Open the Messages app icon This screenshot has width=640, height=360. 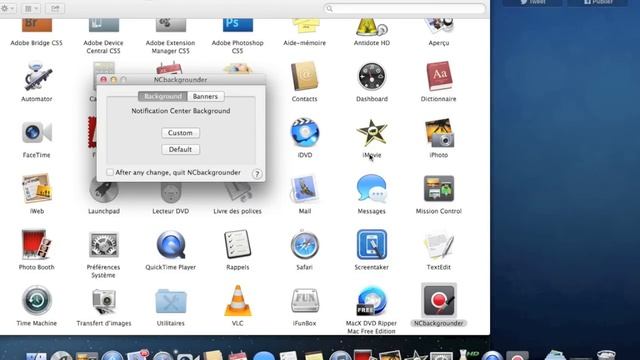point(371,189)
